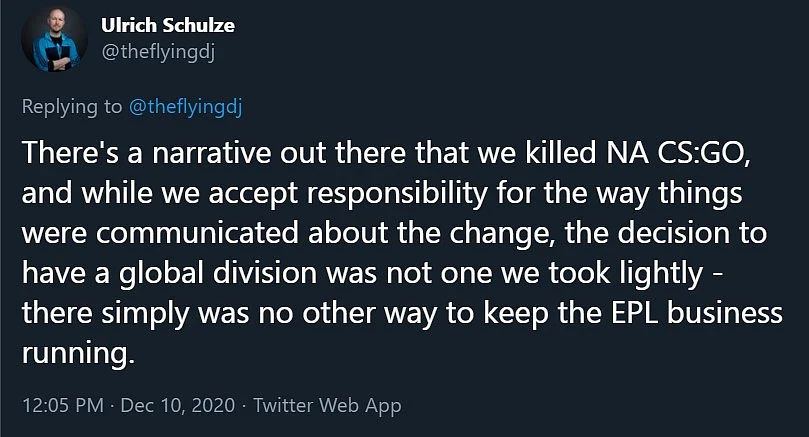Click the tweet line starting 'There's a narrative'
The height and width of the screenshot is (437, 809).
[x=386, y=153]
